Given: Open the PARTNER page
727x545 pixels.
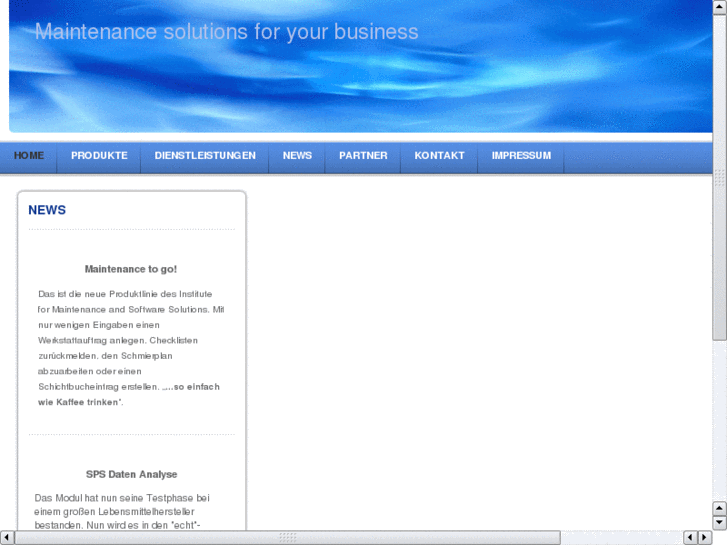Looking at the screenshot, I should click(363, 156).
